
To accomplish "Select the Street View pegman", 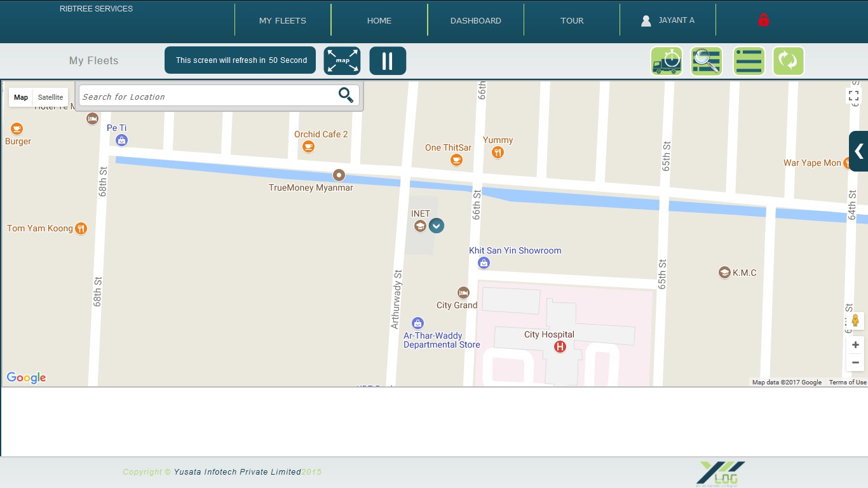I will click(855, 321).
